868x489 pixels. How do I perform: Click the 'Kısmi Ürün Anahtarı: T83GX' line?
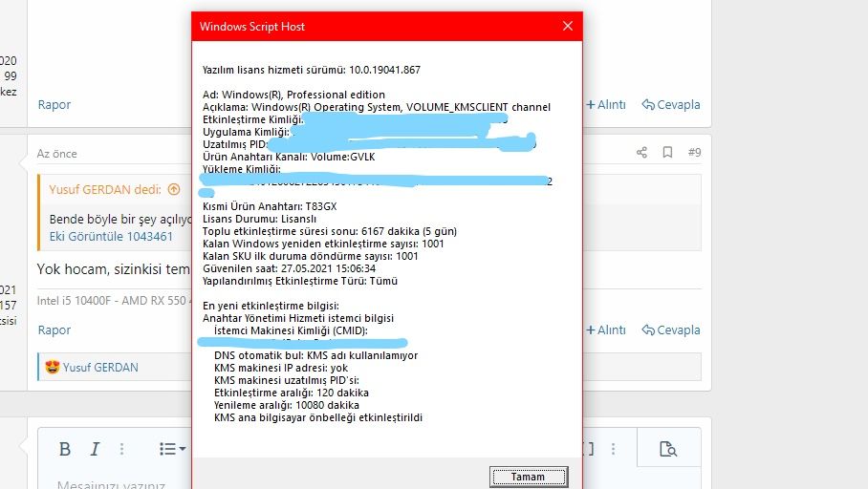(x=270, y=206)
